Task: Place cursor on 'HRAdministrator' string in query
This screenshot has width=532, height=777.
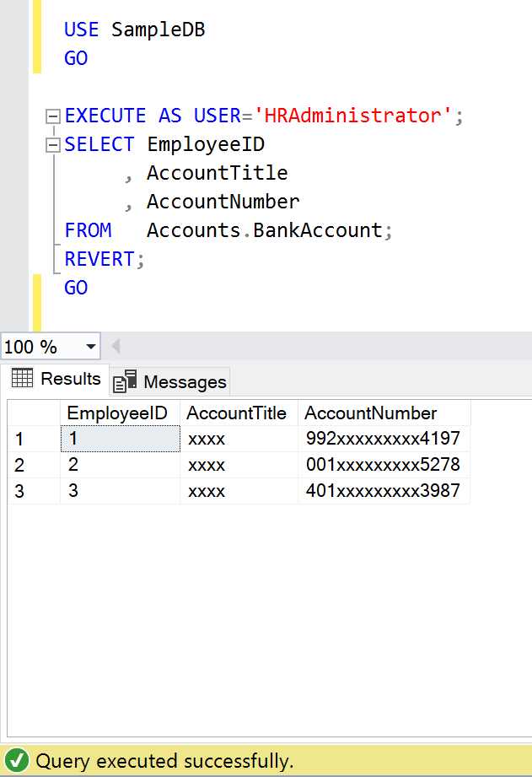Action: pyautogui.click(x=352, y=116)
